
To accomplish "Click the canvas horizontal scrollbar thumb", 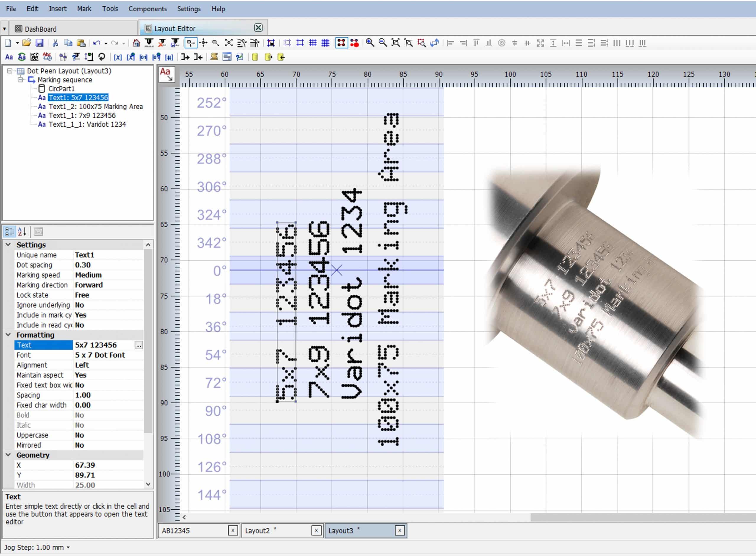I will (x=643, y=517).
